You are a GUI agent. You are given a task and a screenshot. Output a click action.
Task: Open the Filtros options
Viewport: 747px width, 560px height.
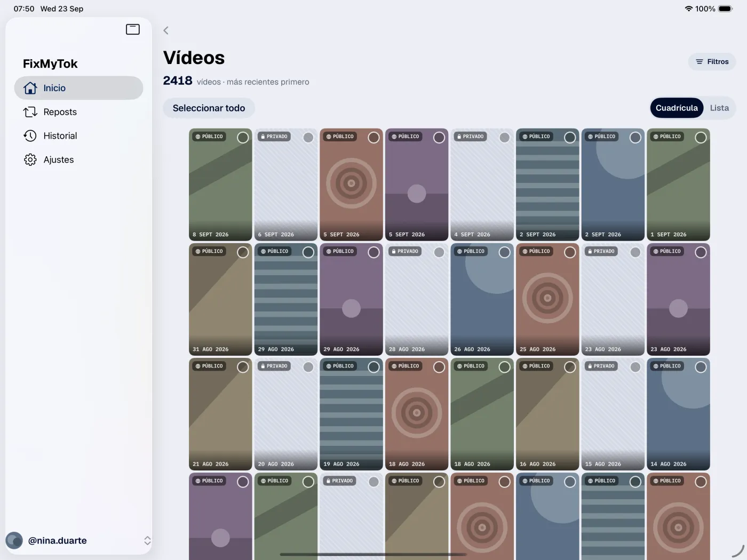tap(712, 62)
